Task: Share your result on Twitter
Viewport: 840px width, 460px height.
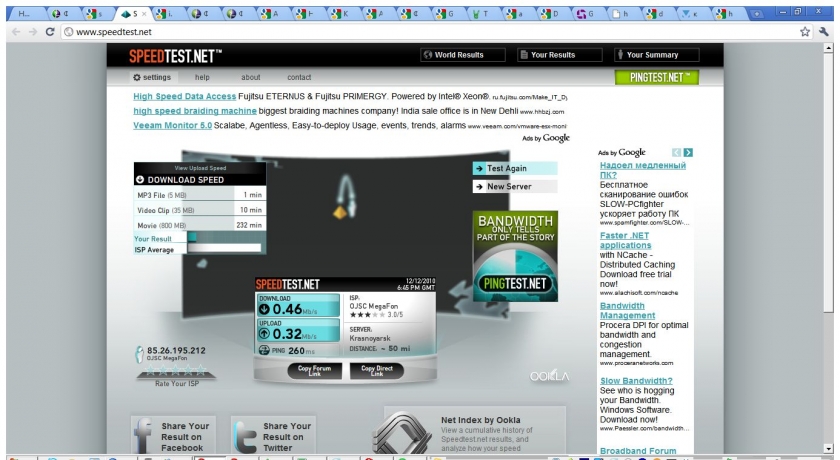Action: click(x=273, y=436)
